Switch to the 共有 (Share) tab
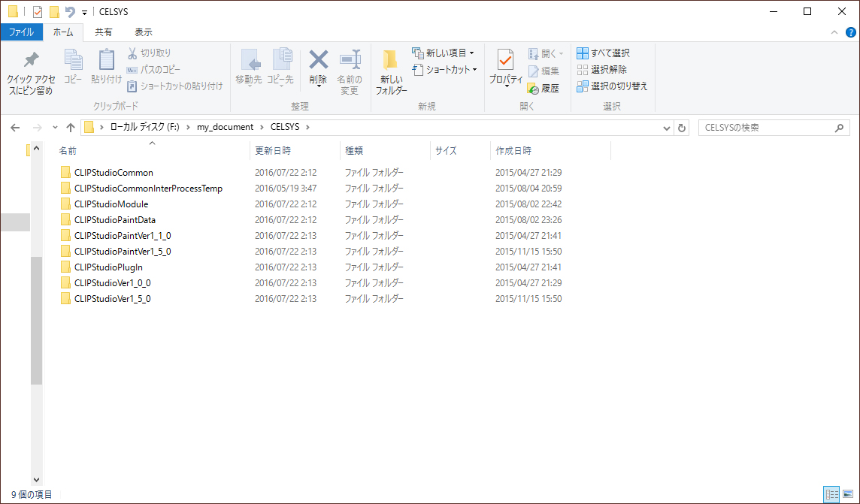This screenshot has height=504, width=860. click(104, 32)
